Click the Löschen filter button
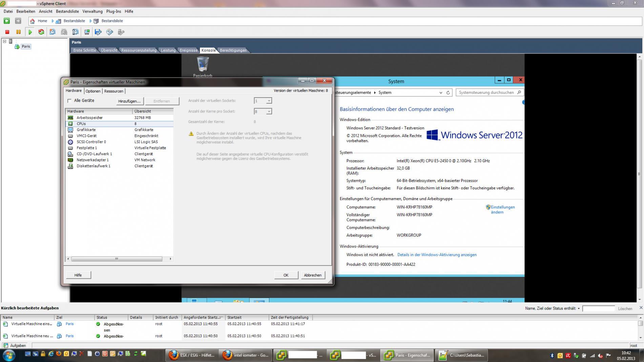Viewport: 644px width, 362px height. pyautogui.click(x=625, y=308)
